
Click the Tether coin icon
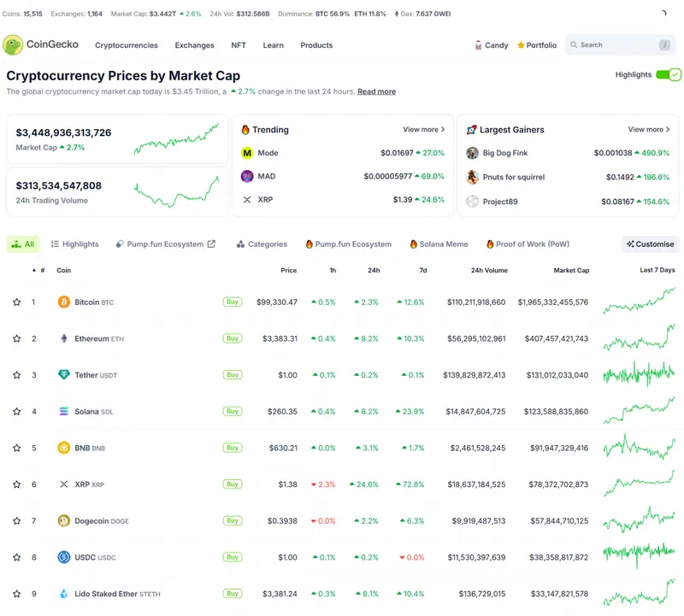pos(63,374)
